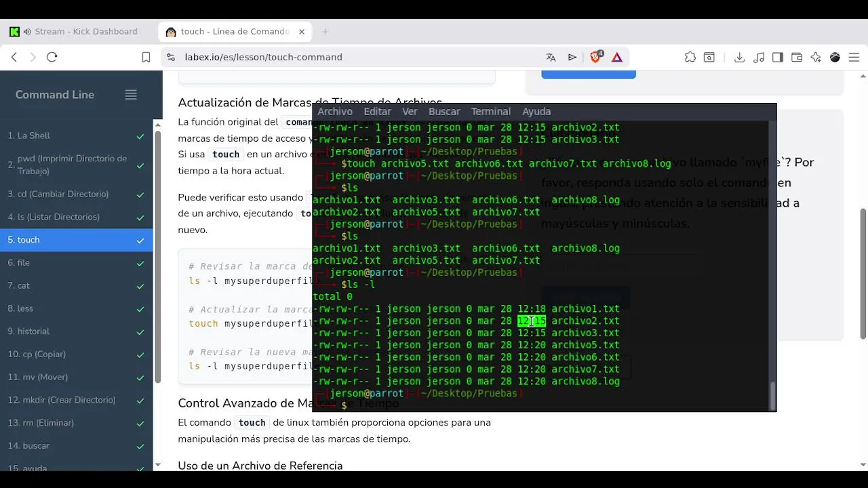868x488 pixels.
Task: Select the active lesson 5. touch
Action: (76, 240)
